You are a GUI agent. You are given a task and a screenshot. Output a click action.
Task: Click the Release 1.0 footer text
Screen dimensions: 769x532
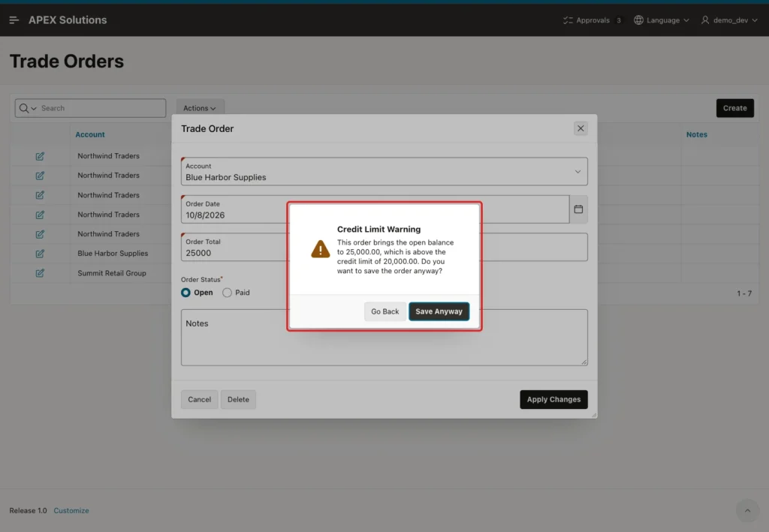pyautogui.click(x=28, y=510)
